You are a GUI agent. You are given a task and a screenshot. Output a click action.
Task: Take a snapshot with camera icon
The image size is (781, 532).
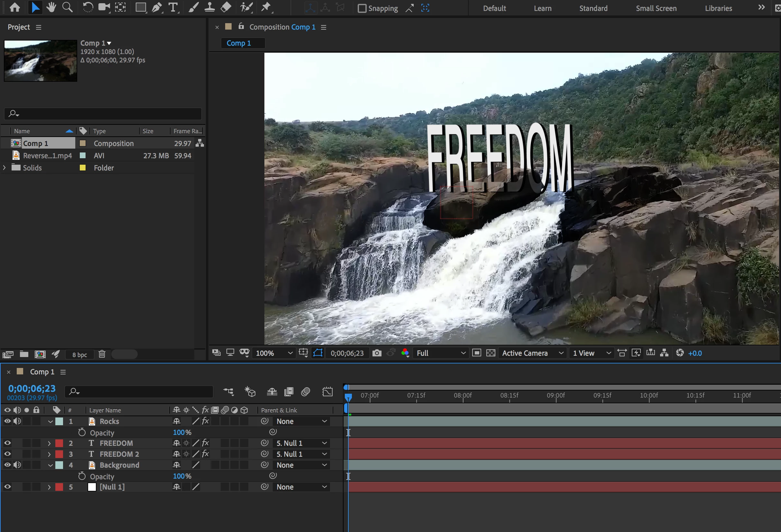click(377, 353)
